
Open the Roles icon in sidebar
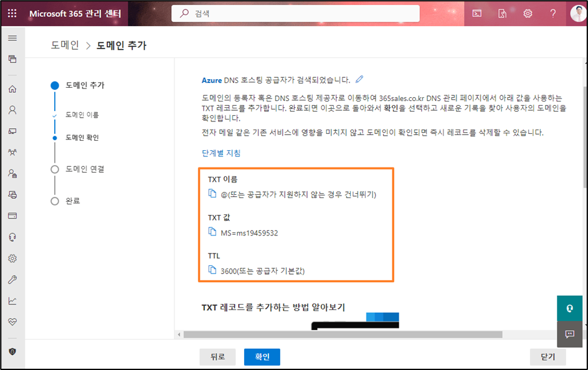[x=12, y=174]
